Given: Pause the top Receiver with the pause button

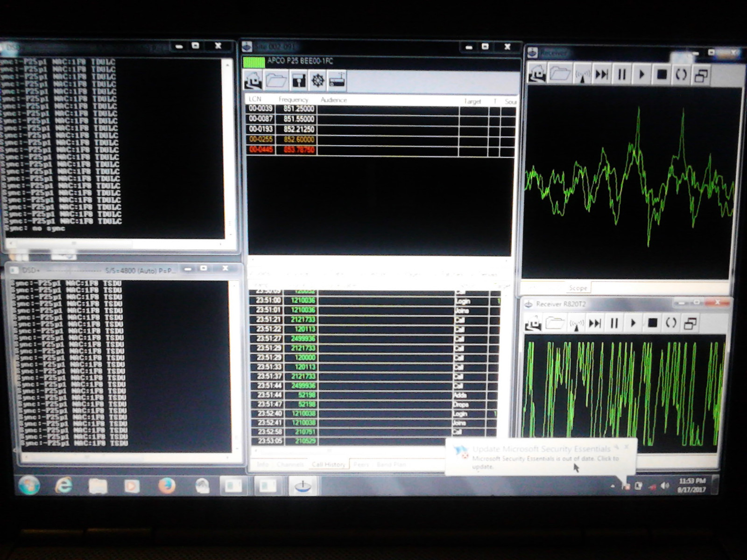Looking at the screenshot, I should 621,74.
